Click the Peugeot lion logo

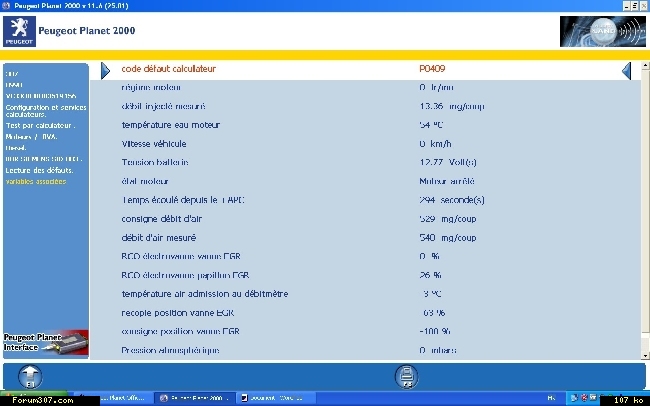19,32
